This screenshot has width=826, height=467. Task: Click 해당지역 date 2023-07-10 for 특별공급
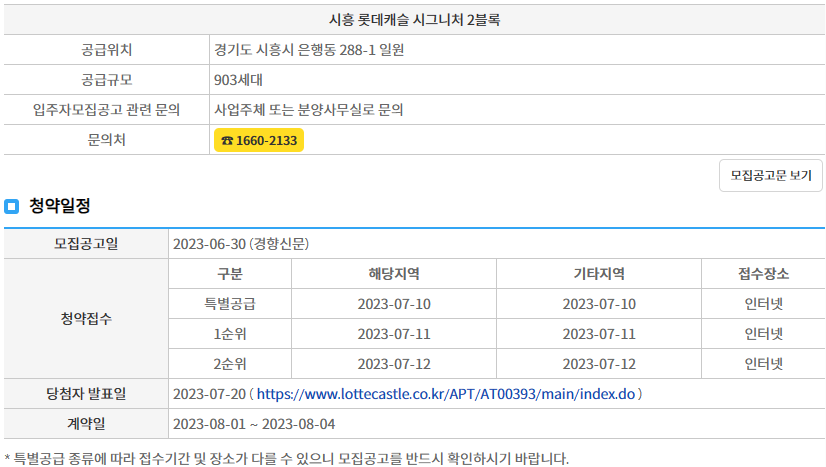point(394,304)
